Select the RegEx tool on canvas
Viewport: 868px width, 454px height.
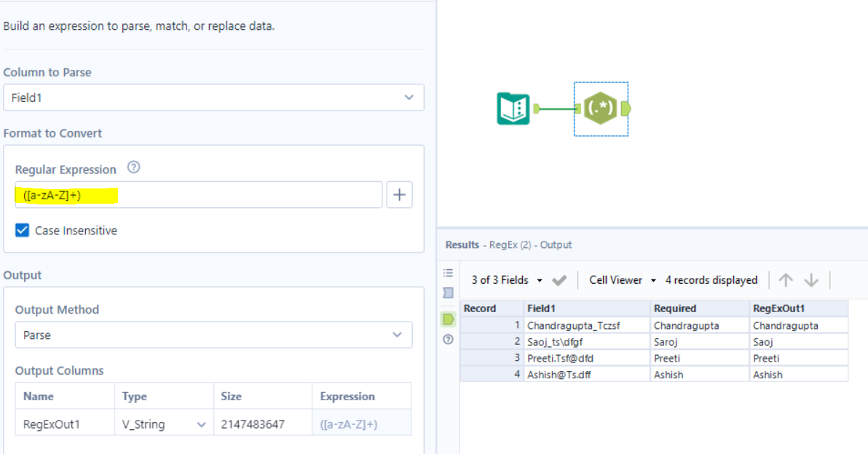pos(601,108)
